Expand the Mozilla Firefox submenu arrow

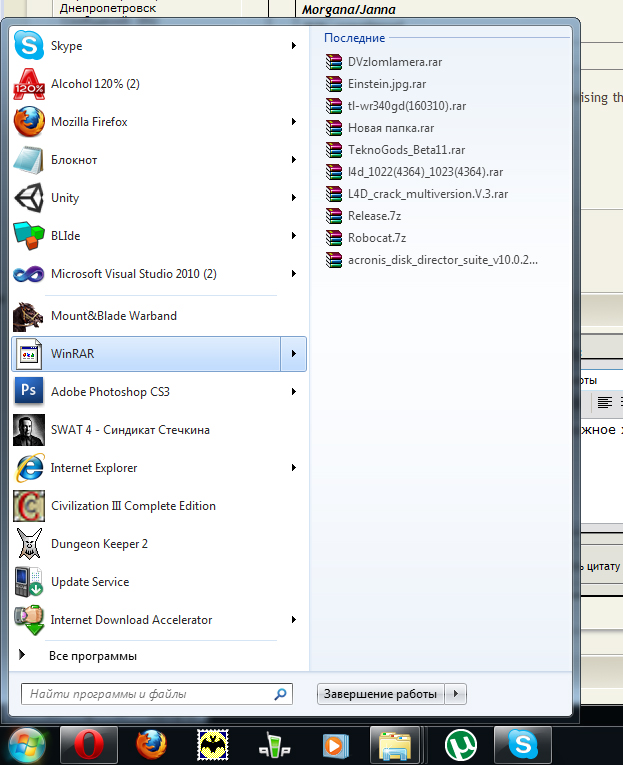point(293,122)
